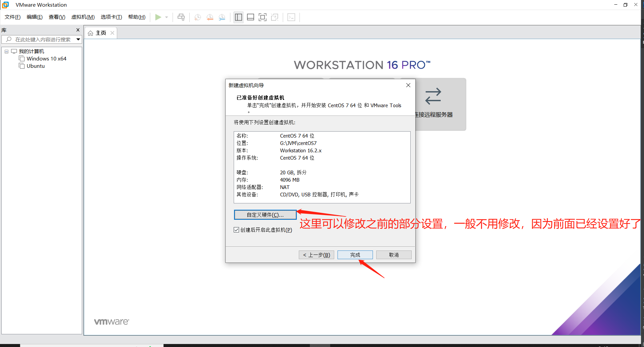This screenshot has height=347, width=644.
Task: Select 我的计算机 in the library tree
Action: pyautogui.click(x=31, y=51)
